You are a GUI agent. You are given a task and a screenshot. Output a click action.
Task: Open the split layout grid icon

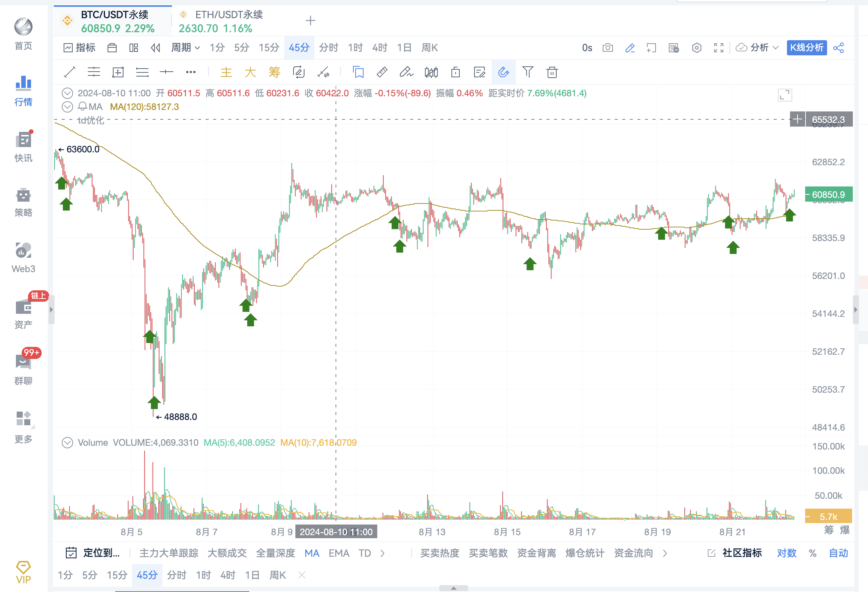[x=134, y=48]
